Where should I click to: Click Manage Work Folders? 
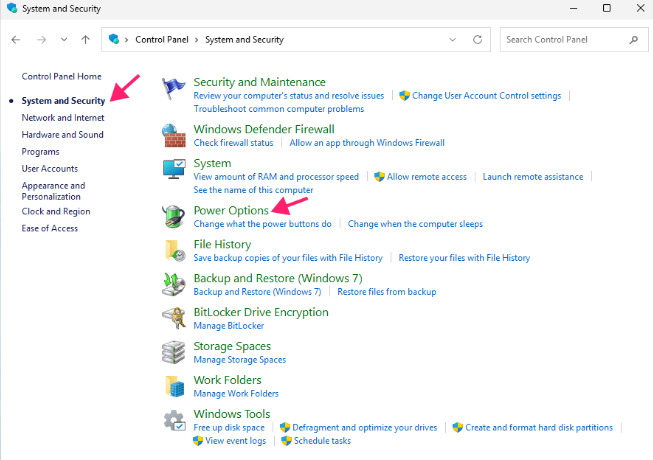(x=236, y=393)
